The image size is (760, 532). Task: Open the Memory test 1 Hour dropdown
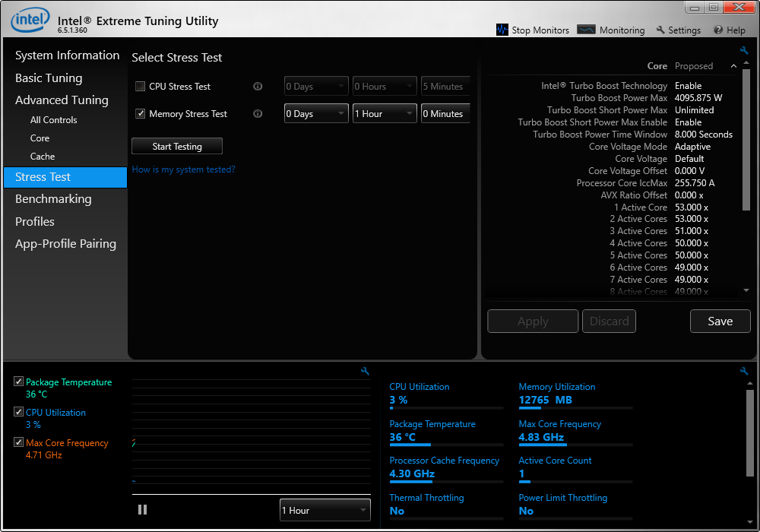tap(385, 113)
